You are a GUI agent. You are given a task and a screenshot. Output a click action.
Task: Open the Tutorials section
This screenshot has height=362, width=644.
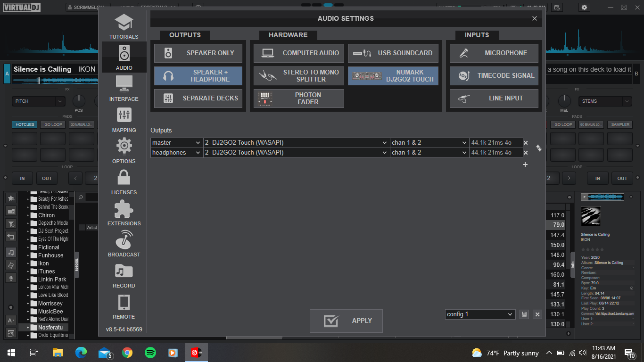point(124,26)
